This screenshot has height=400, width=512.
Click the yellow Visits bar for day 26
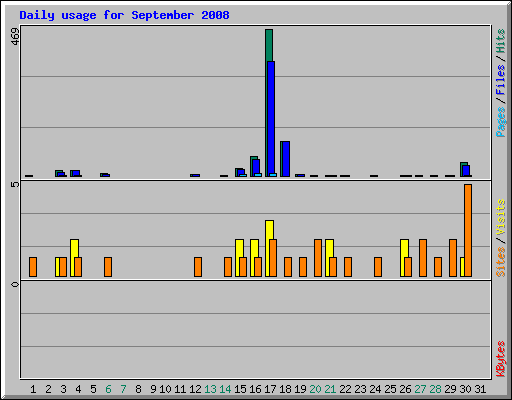pos(404,248)
